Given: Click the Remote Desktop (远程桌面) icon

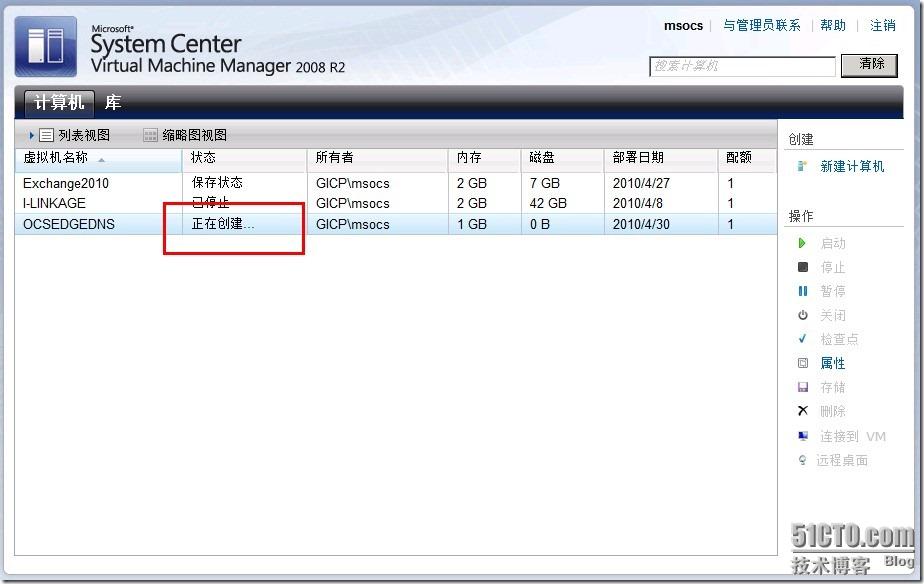Looking at the screenshot, I should (x=802, y=460).
